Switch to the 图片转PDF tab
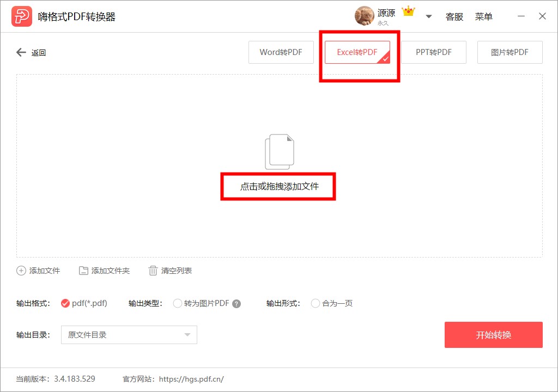Viewport: 558px width, 392px height. (510, 52)
